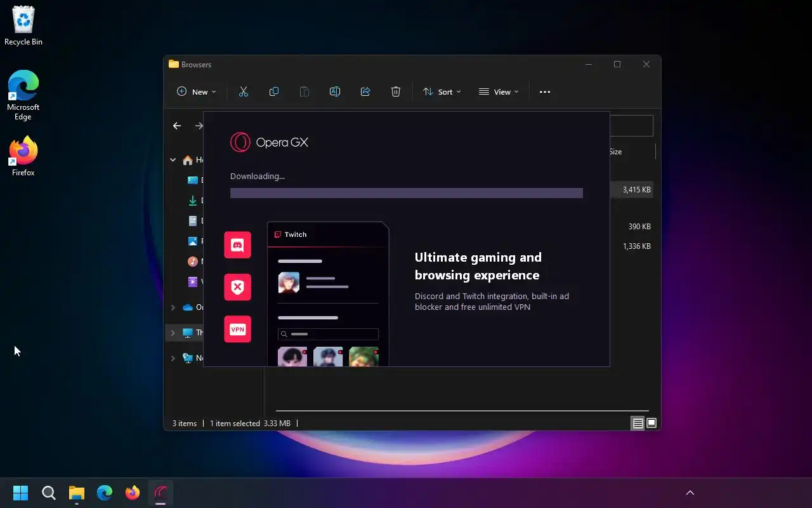Expand the This PC tree node
The image size is (812, 508).
(173, 333)
